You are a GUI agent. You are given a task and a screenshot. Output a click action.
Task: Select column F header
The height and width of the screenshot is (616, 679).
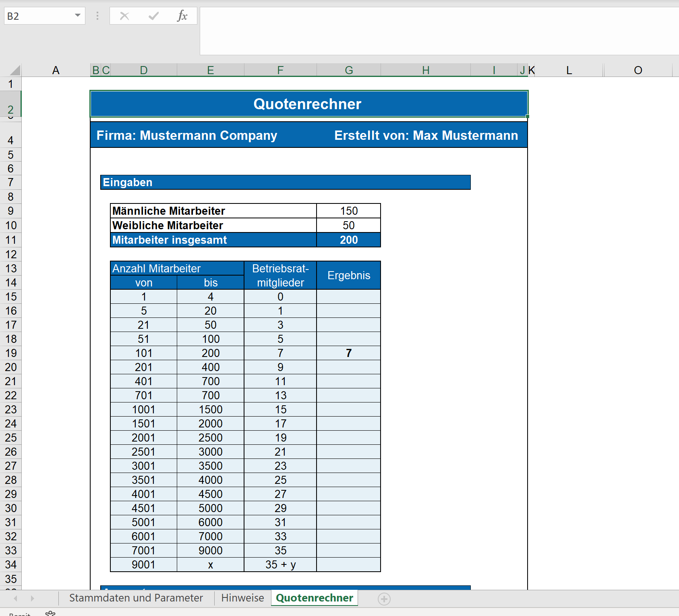(x=280, y=71)
